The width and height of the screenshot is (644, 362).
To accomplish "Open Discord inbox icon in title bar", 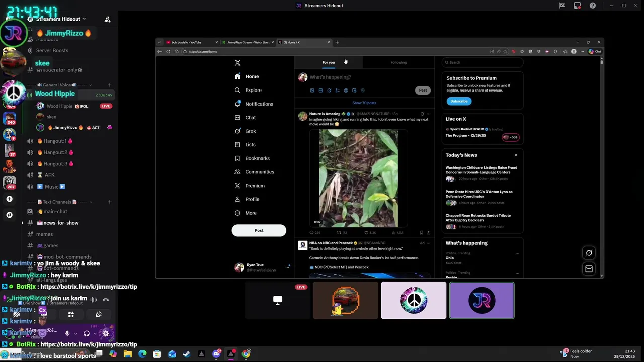I will point(577,6).
